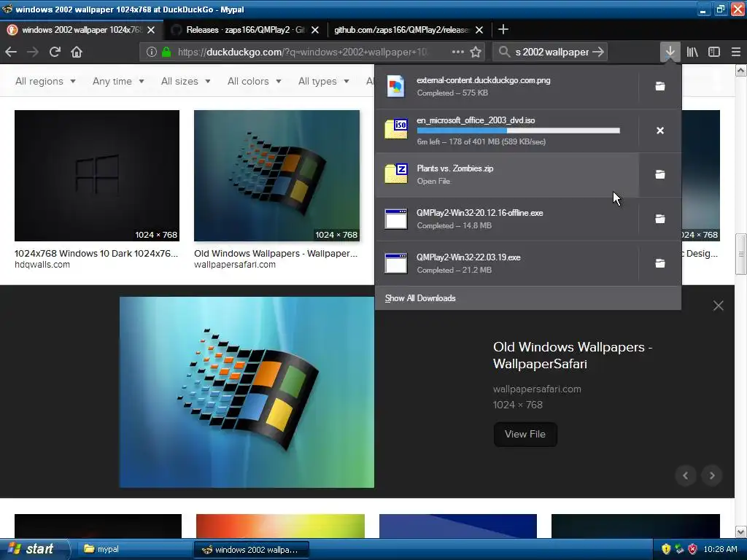Viewport: 747px width, 560px height.
Task: Expand the All types filter
Action: pyautogui.click(x=323, y=81)
